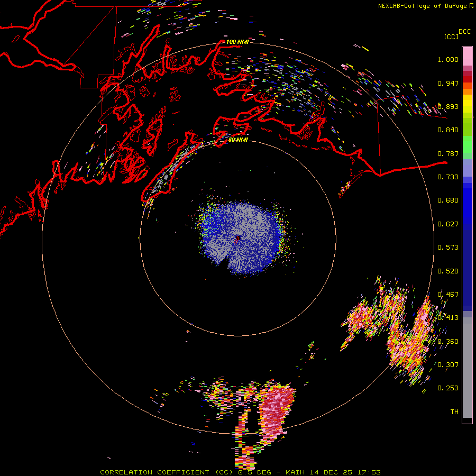Image resolution: width=476 pixels, height=476 pixels.
Task: Click the 0.680 value on color scale
Action: point(448,200)
